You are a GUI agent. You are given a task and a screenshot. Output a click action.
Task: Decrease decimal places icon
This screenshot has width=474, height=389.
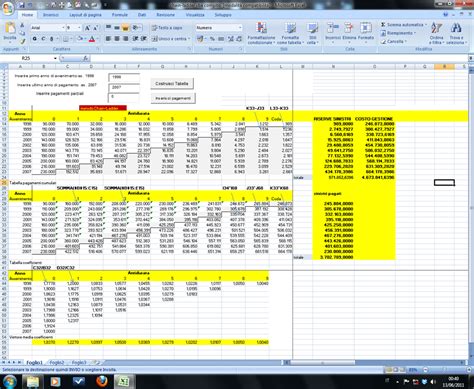[x=239, y=39]
